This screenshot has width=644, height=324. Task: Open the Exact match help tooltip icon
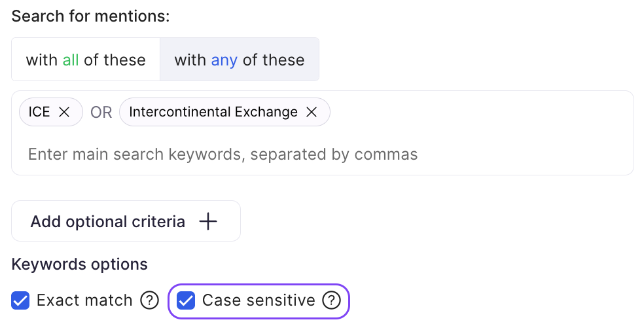(x=150, y=300)
